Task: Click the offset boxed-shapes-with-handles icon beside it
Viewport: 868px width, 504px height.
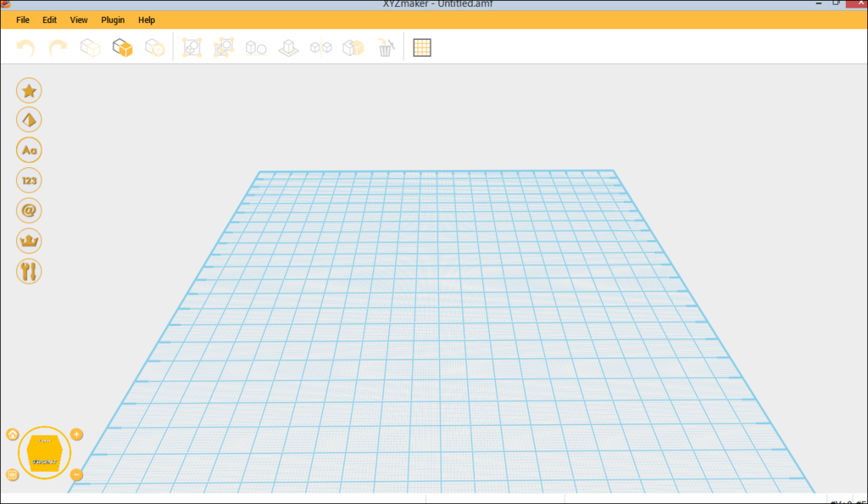Action: pos(224,48)
